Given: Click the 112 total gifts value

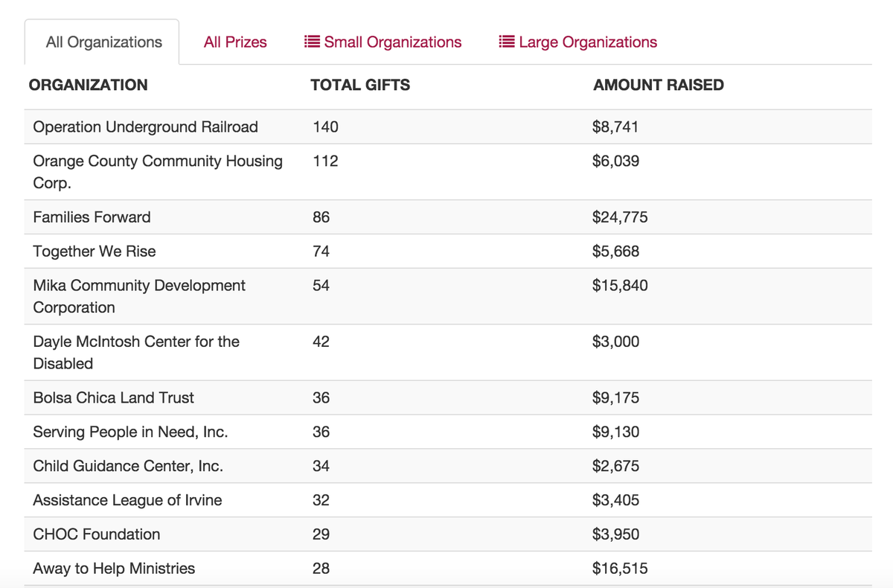Looking at the screenshot, I should coord(325,161).
